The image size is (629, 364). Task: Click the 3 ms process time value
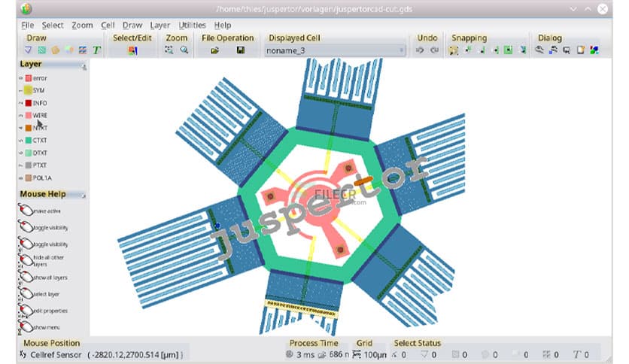pyautogui.click(x=305, y=355)
